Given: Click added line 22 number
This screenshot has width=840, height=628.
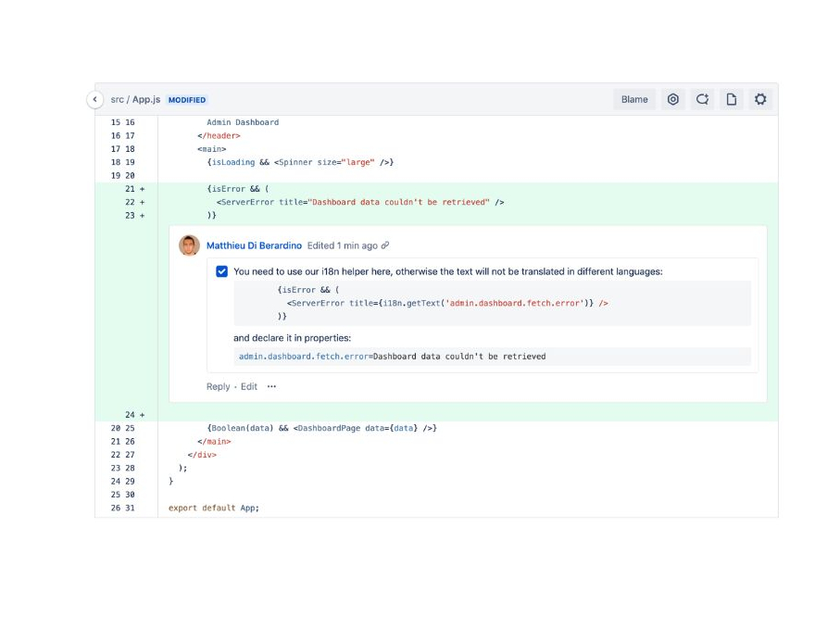Looking at the screenshot, I should click(x=131, y=202).
